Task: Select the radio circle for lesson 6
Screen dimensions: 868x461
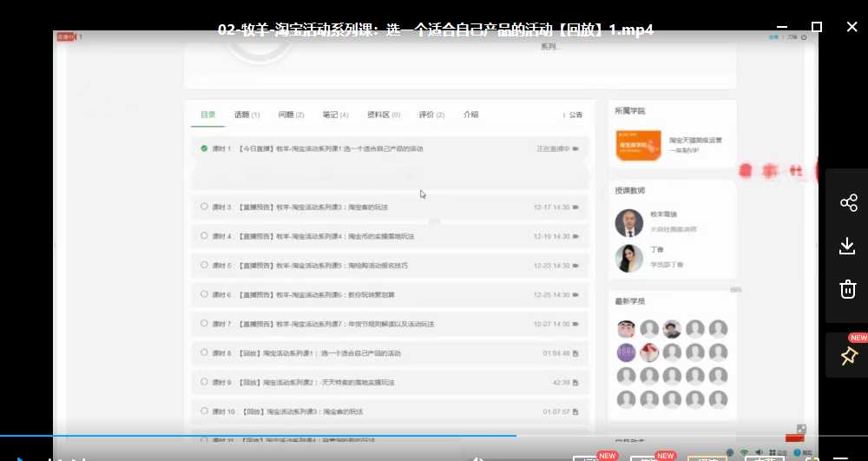Action: [x=204, y=294]
